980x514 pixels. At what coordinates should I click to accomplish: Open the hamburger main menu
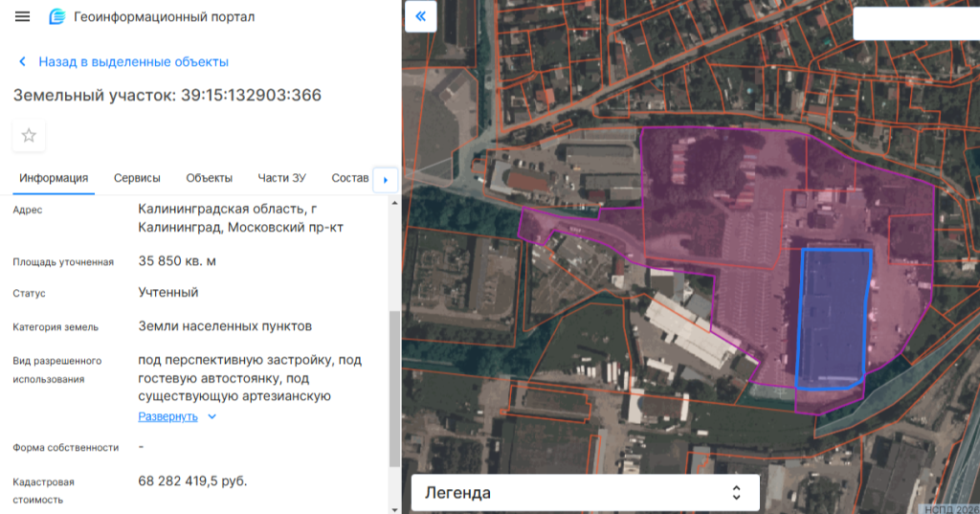click(23, 17)
